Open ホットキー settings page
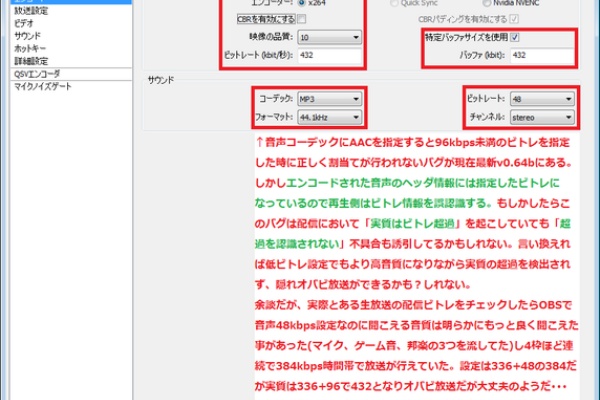Image resolution: width=600 pixels, height=400 pixels. 30,49
